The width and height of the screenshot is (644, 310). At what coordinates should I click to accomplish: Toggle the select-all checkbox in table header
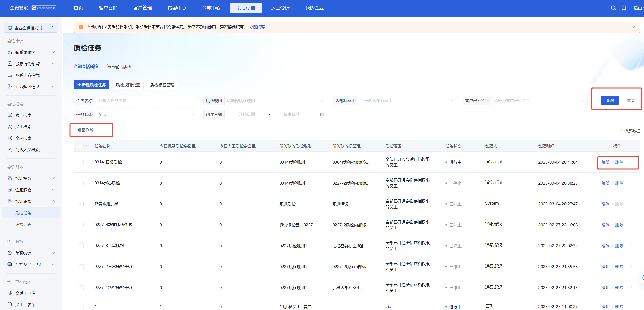pyautogui.click(x=81, y=146)
